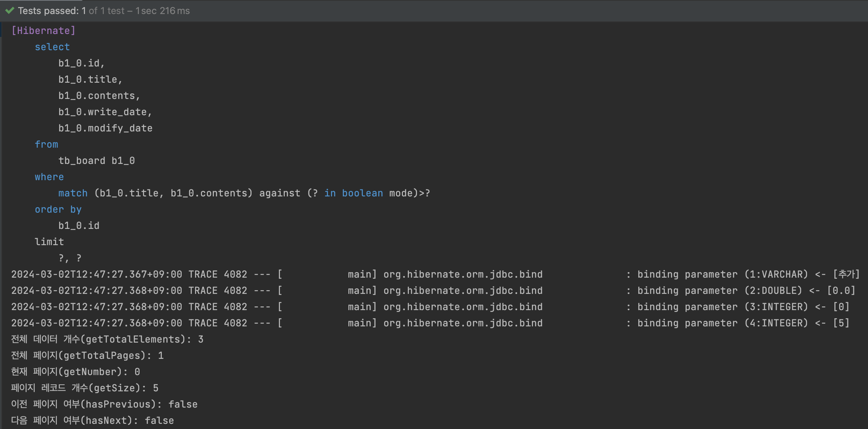Click the '[추가]' bound value
Image resolution: width=868 pixels, height=429 pixels.
(x=846, y=274)
